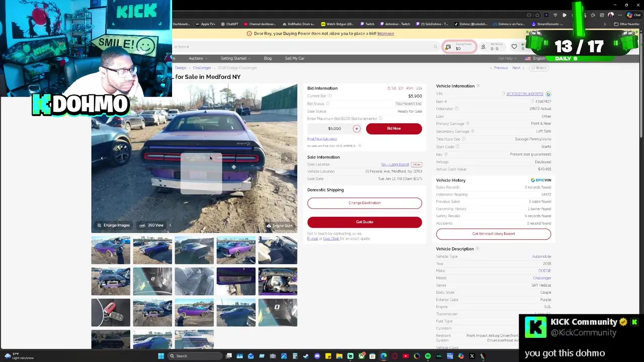644x362 pixels.
Task: Open the Other favorites folder
Action: pyautogui.click(x=626, y=24)
